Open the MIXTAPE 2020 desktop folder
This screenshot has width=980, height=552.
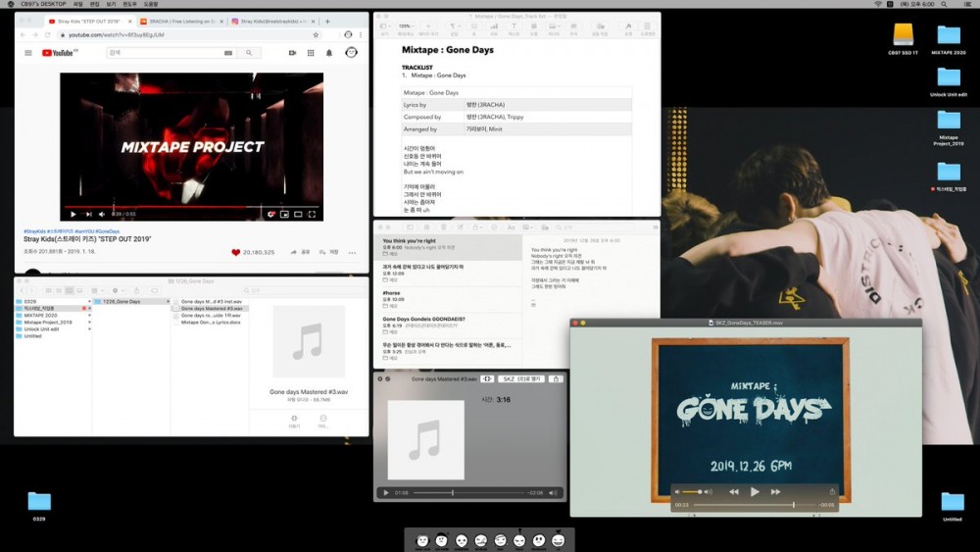click(x=948, y=39)
